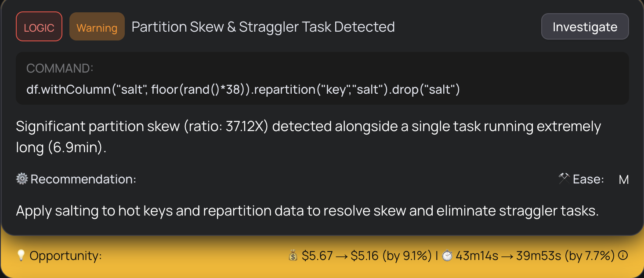Click the Warning severity badge

click(x=97, y=26)
